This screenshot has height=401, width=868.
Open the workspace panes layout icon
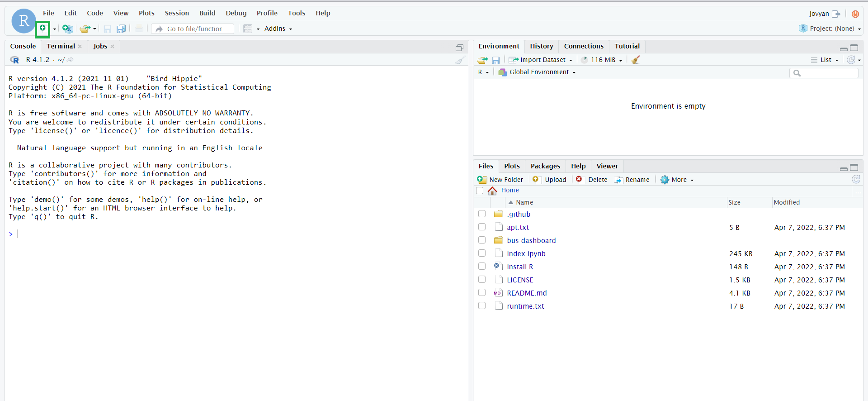click(248, 29)
